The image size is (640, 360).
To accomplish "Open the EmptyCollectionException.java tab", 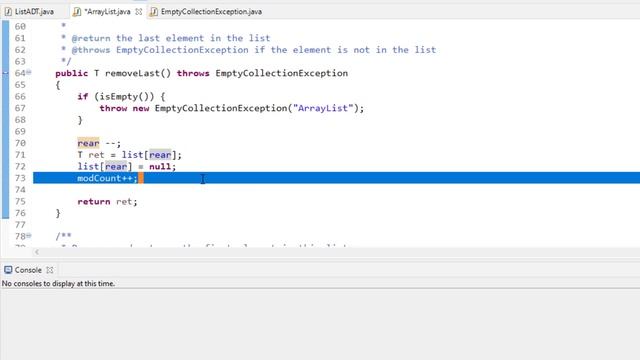I will pyautogui.click(x=211, y=11).
